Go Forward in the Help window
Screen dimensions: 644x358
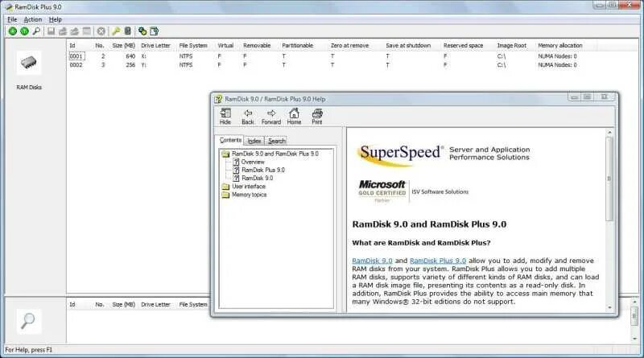point(271,117)
